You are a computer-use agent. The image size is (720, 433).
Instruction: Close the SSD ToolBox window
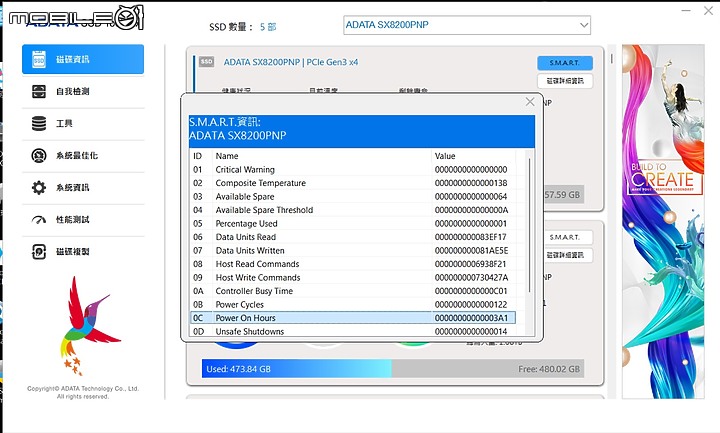tap(709, 10)
